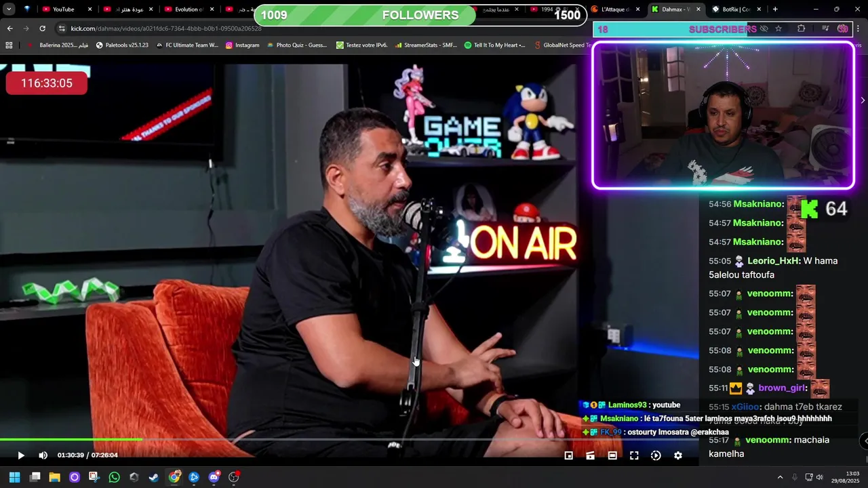Seek on the video progress bar
This screenshot has width=868, height=488.
coord(349,440)
